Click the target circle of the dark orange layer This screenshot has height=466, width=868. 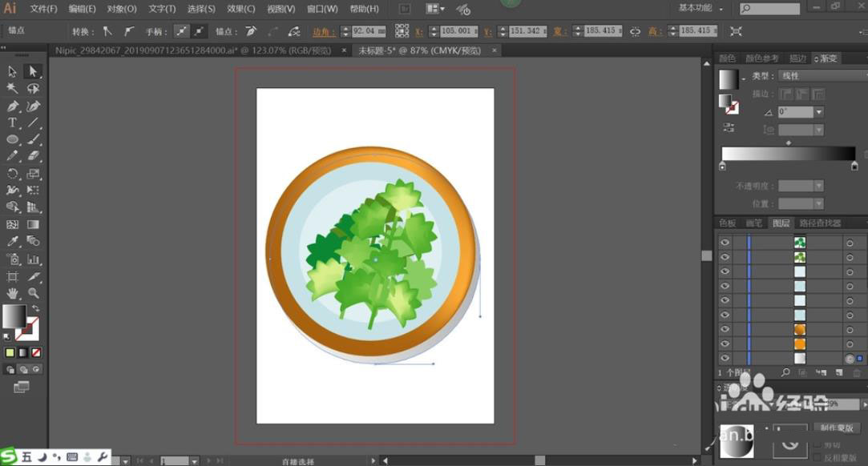point(850,329)
